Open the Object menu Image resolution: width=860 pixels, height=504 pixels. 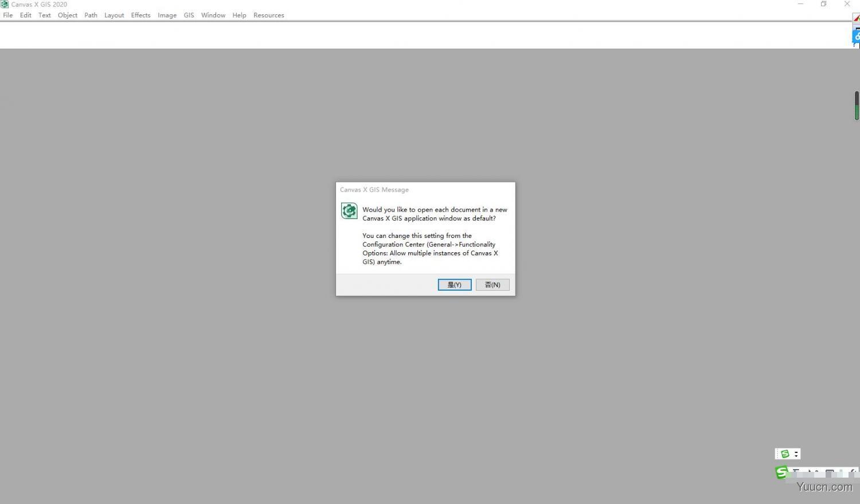(x=68, y=15)
